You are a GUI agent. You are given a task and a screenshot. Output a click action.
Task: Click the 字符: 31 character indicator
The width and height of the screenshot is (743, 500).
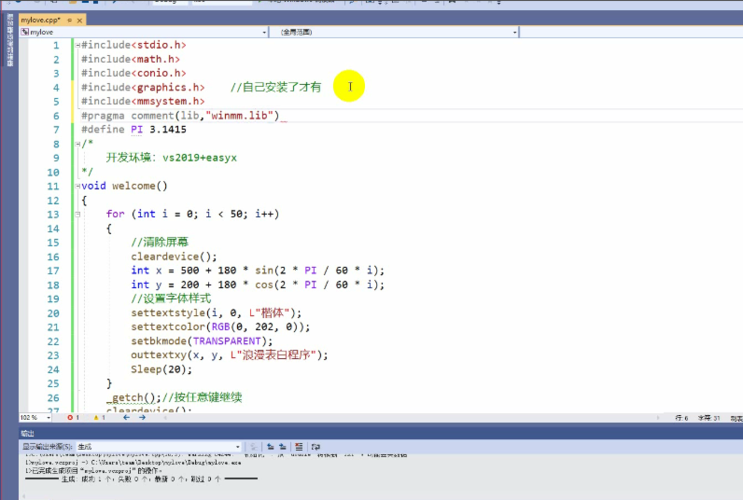(x=708, y=418)
